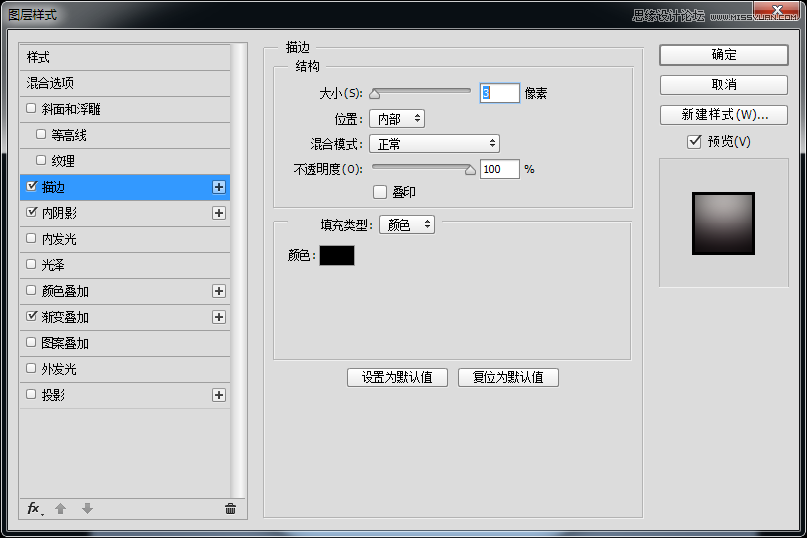Click the move effect up arrow

(61, 509)
